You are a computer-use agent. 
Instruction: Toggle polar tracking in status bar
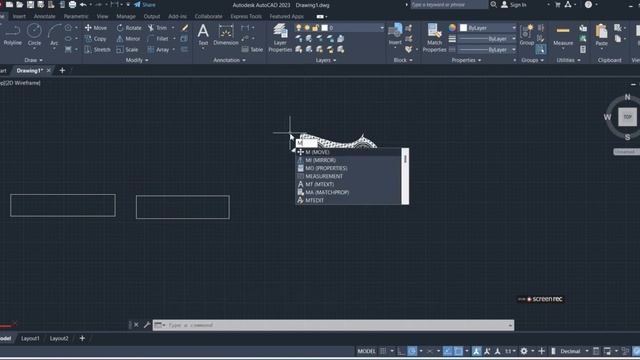click(x=412, y=351)
